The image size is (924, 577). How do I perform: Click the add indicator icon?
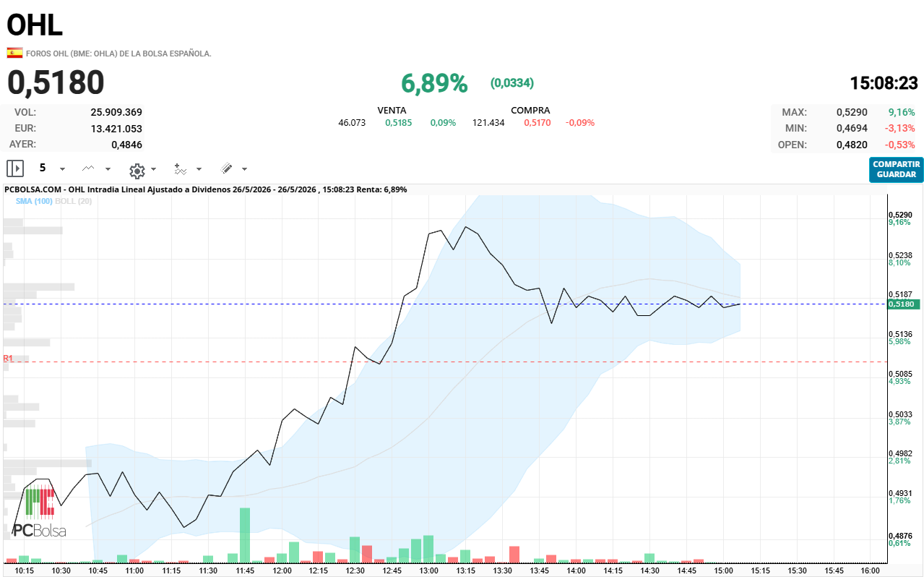(x=181, y=169)
